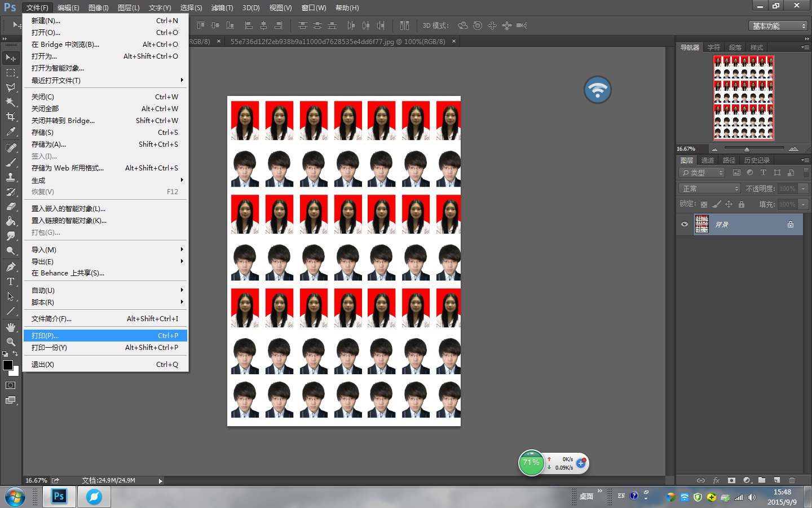Select the Hand tool
The width and height of the screenshot is (812, 508).
pos(11,327)
